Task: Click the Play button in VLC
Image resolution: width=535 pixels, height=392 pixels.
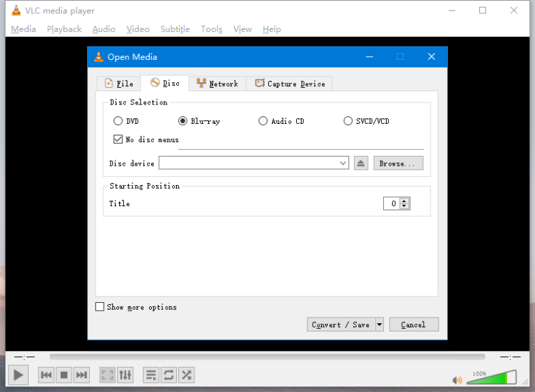Action: pos(18,375)
